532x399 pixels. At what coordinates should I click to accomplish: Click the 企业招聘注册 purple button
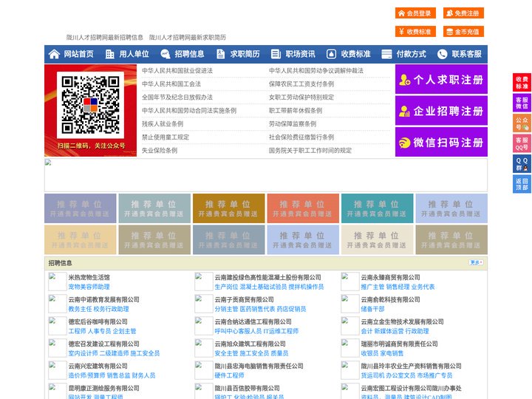point(441,111)
